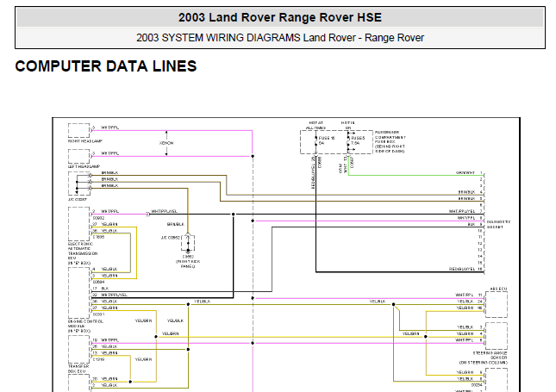Viewport: 556px width, 392px height.
Task: Click the passenger compartment fuse box outline
Action: [336, 142]
